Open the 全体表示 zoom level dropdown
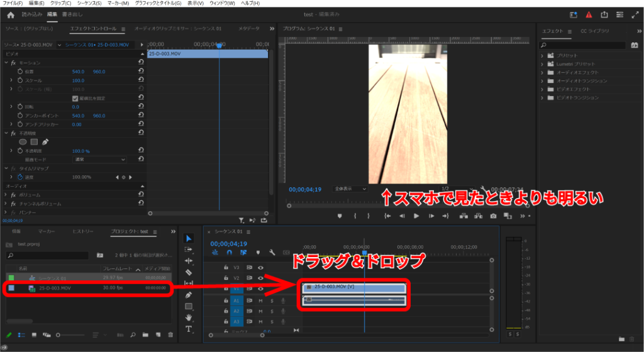The image size is (644, 352). tap(350, 189)
